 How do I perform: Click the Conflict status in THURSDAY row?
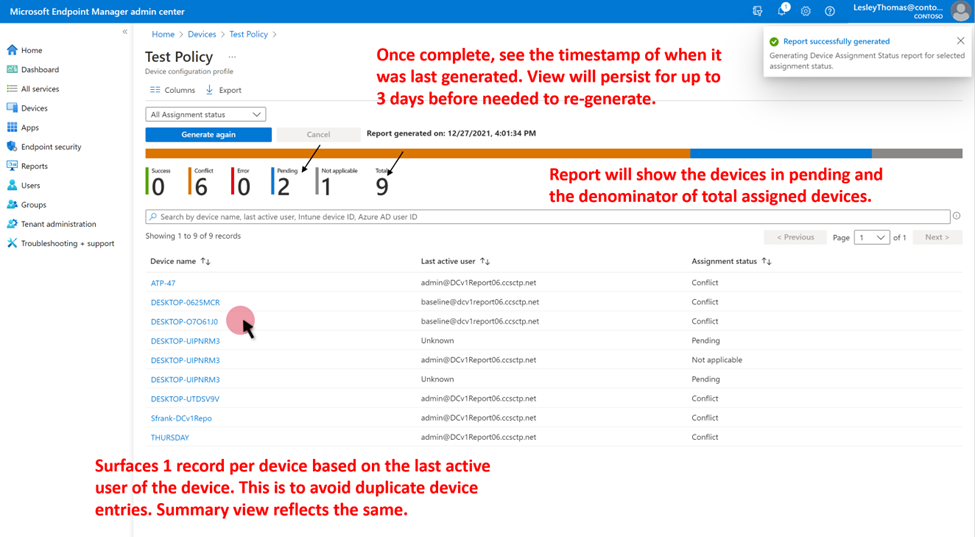pos(705,437)
